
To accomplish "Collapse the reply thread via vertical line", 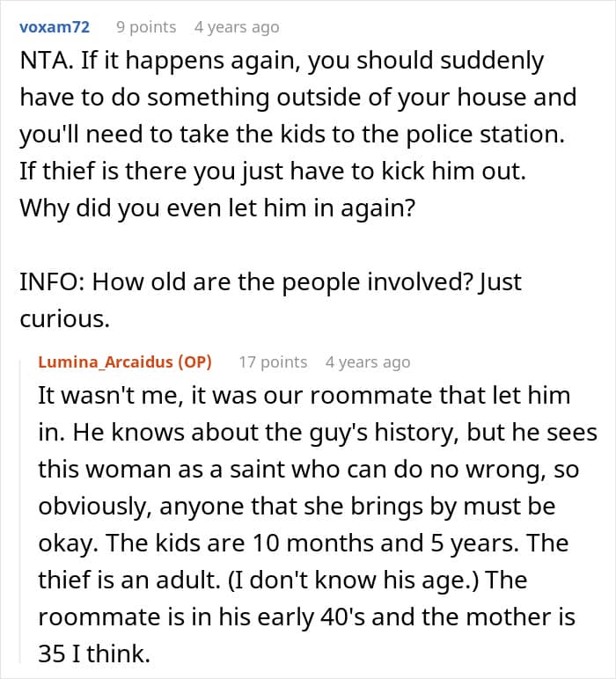I will coord(20,510).
